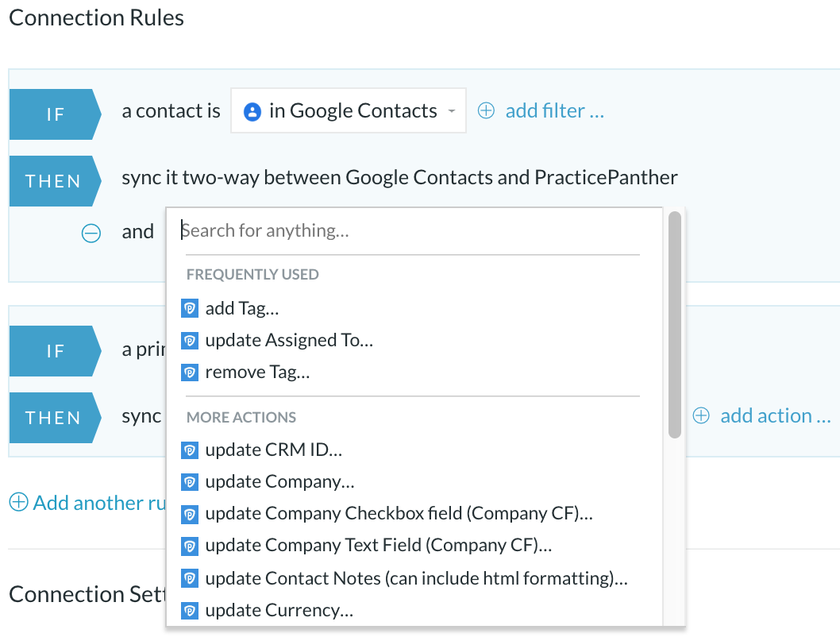Click icon beside update Currency

(190, 610)
